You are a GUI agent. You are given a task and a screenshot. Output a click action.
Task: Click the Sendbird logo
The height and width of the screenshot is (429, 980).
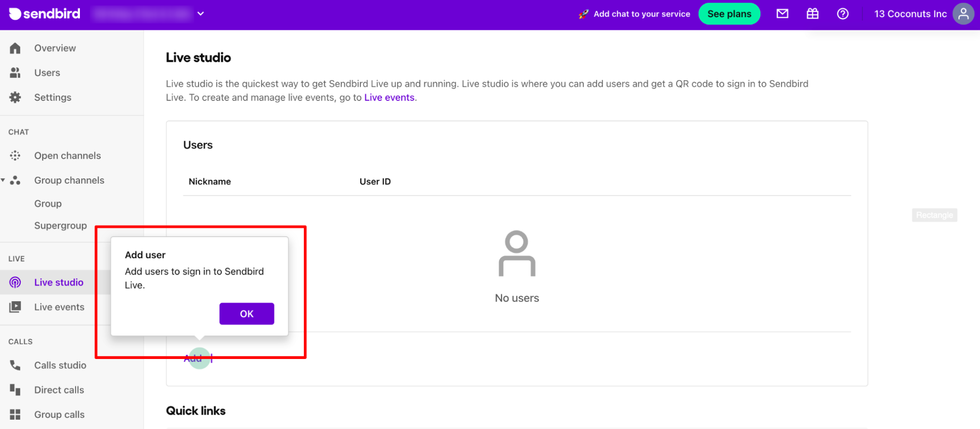(45, 14)
